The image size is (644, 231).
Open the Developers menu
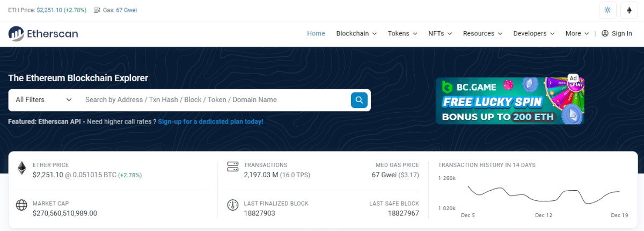(x=533, y=33)
